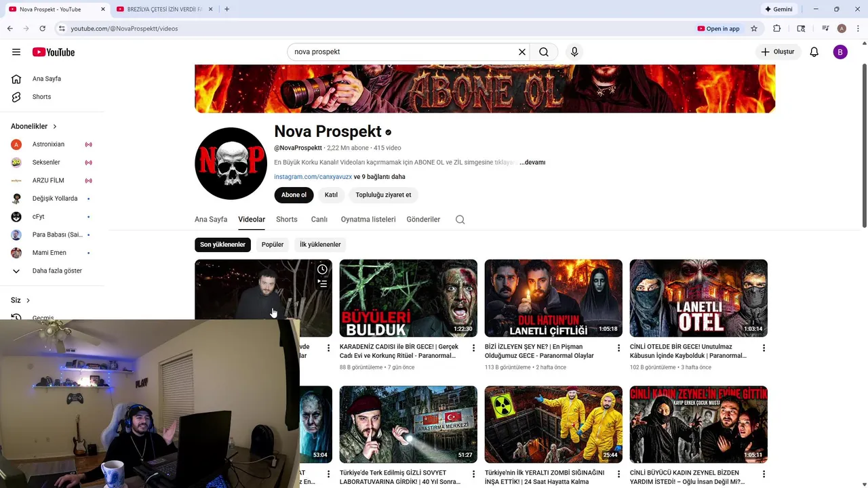Open options for CİNLİ OTELDE BİR GECE video
Screen dimensions: 868x488
point(764,348)
